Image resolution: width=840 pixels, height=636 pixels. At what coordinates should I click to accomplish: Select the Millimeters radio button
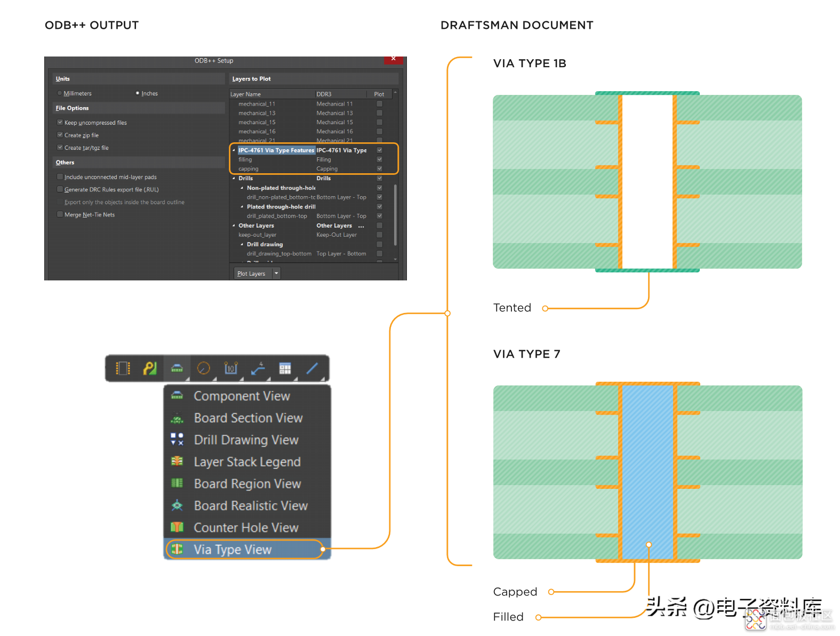click(x=60, y=93)
